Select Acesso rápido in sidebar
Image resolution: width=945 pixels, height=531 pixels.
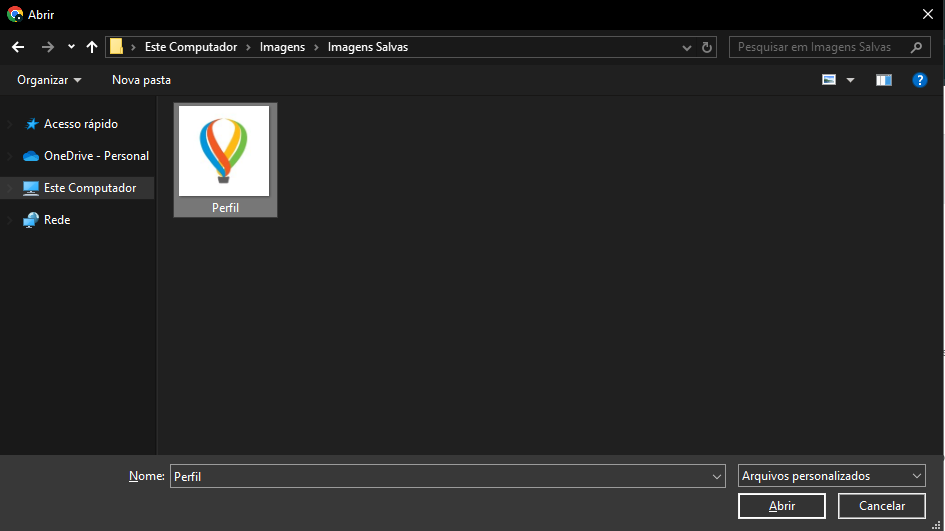point(81,124)
